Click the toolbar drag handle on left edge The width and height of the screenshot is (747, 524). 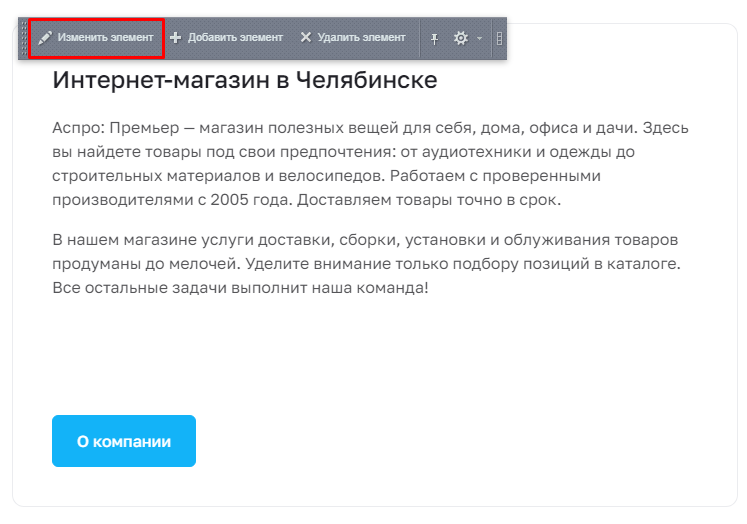point(24,38)
